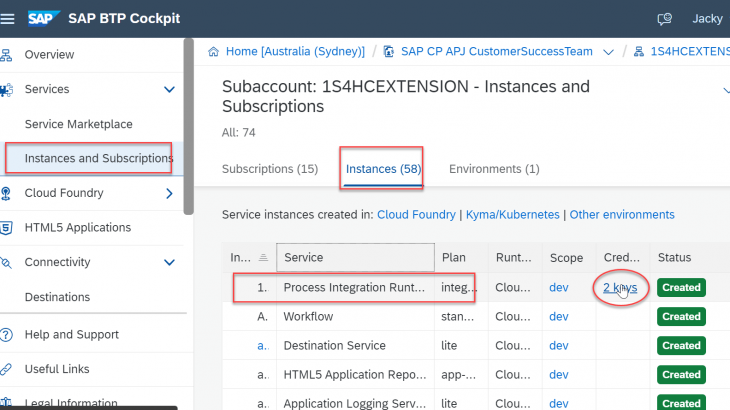Click the HTML5 Applications icon
730x410 pixels.
[6, 228]
